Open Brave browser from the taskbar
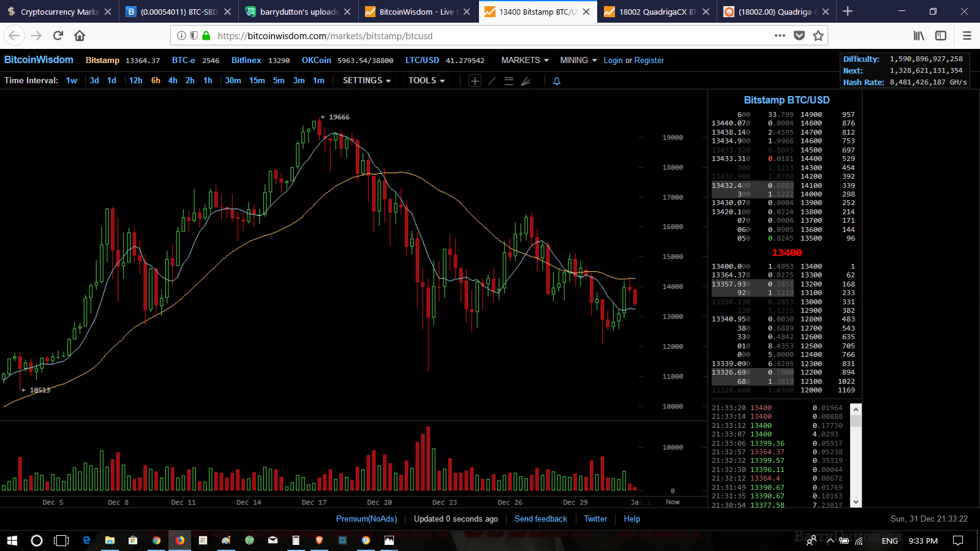 point(319,541)
